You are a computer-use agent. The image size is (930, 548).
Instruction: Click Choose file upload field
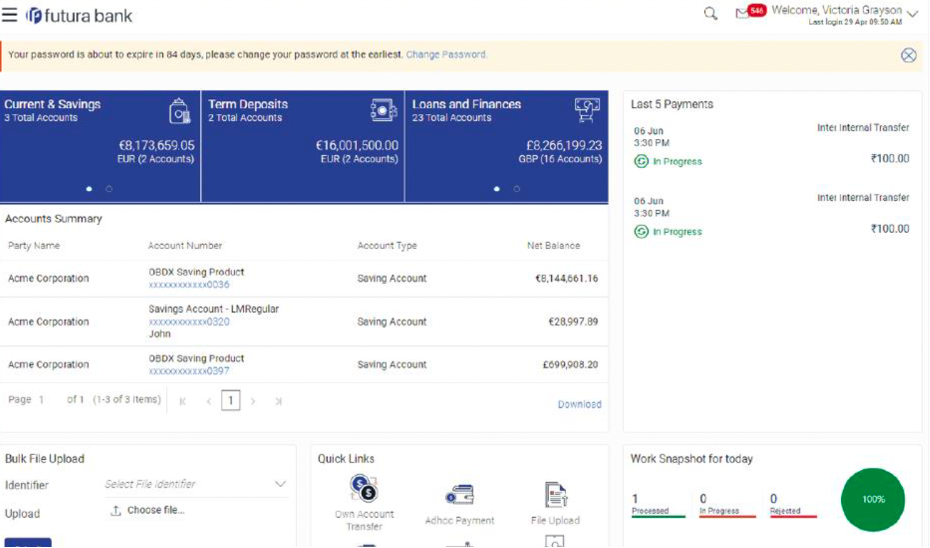point(148,510)
